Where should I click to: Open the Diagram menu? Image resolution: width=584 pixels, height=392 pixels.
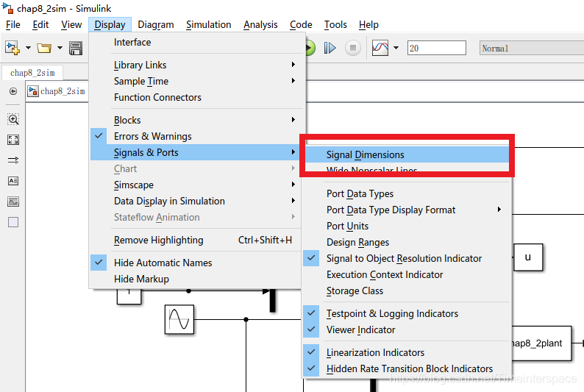coord(156,24)
